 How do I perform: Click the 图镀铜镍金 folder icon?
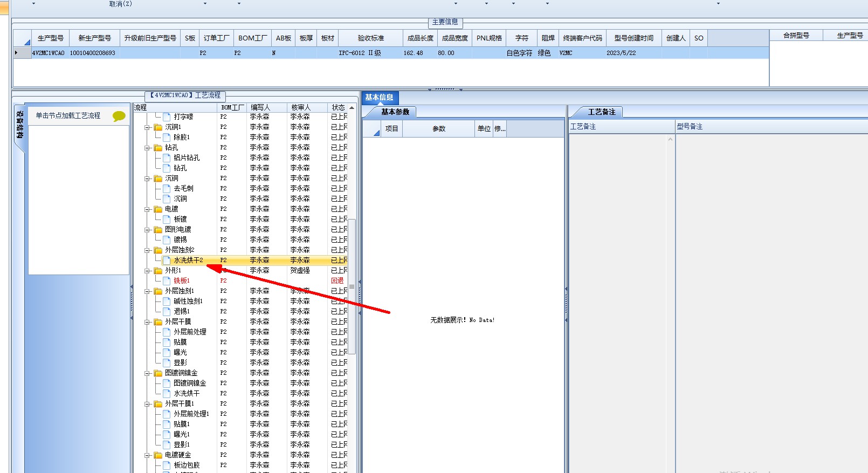coord(158,373)
